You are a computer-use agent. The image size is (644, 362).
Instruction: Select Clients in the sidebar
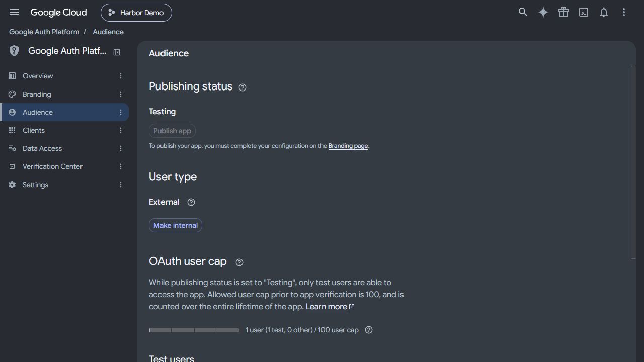point(64,130)
